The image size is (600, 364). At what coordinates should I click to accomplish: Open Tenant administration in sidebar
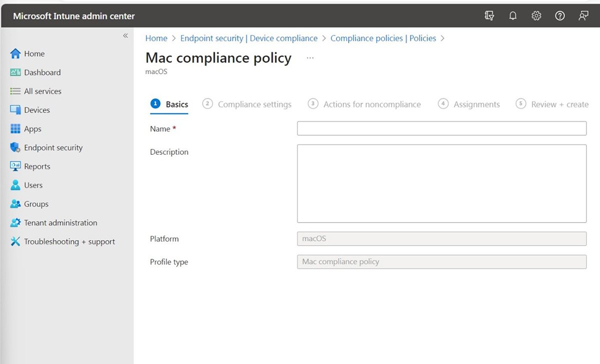(x=60, y=223)
